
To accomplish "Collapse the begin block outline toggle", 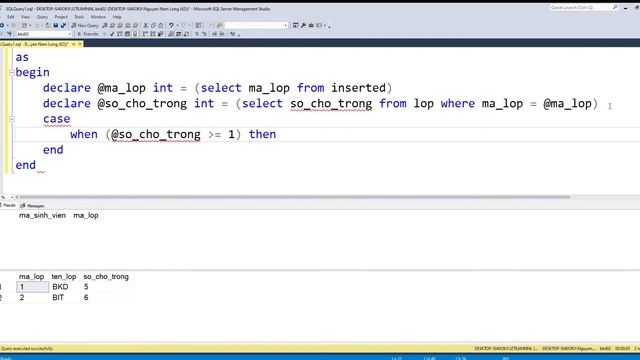I will (12, 73).
